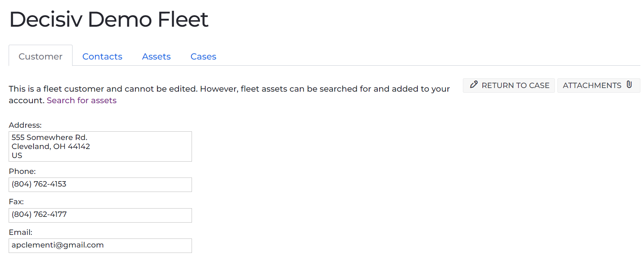
Task: Click the Fax field showing (804) 762-4177
Action: (x=100, y=215)
